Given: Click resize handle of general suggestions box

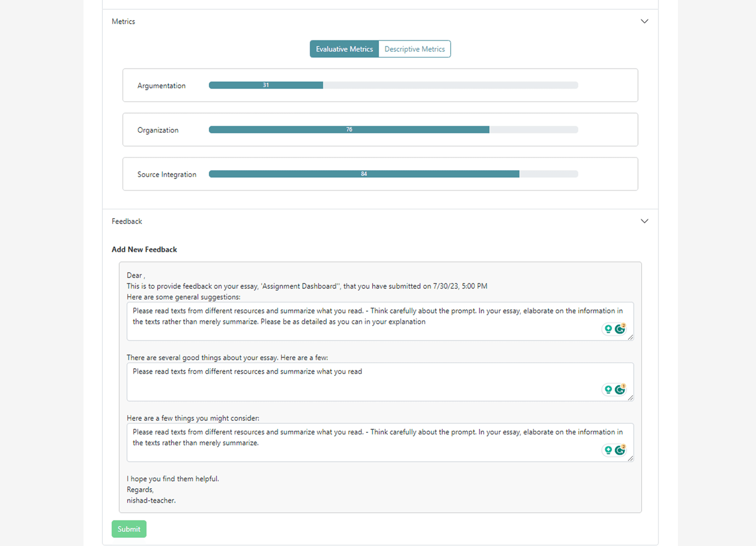Looking at the screenshot, I should [630, 338].
